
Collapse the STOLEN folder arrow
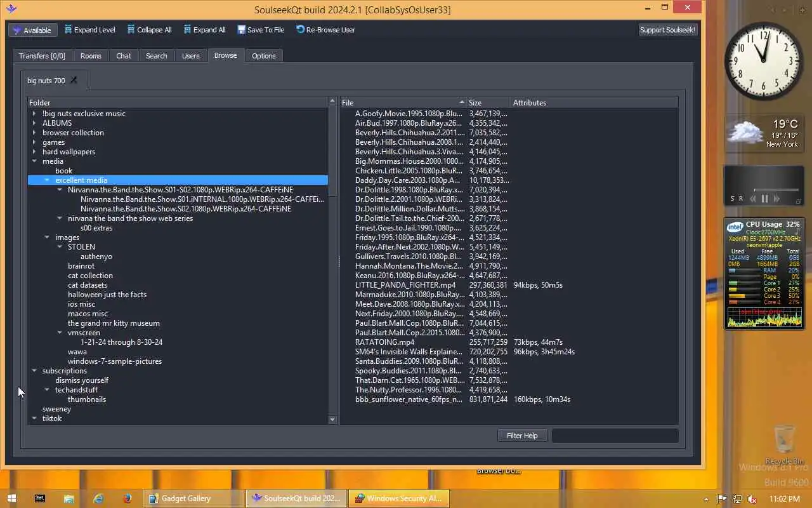tap(60, 247)
